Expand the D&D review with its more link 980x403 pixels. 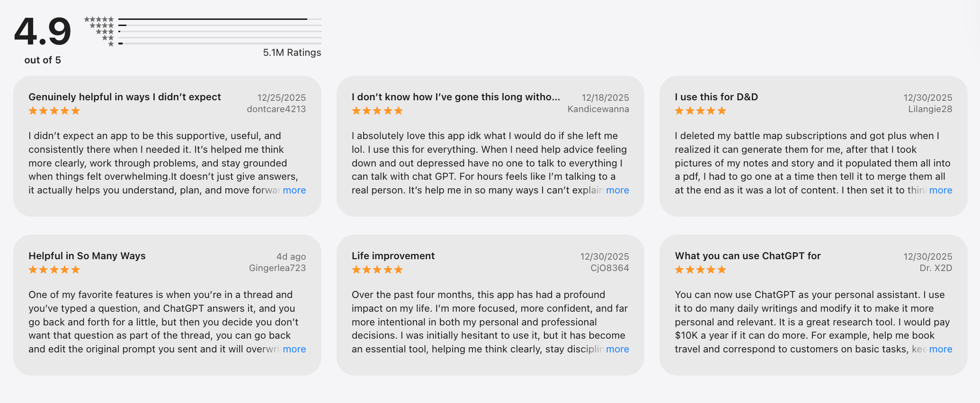[941, 190]
